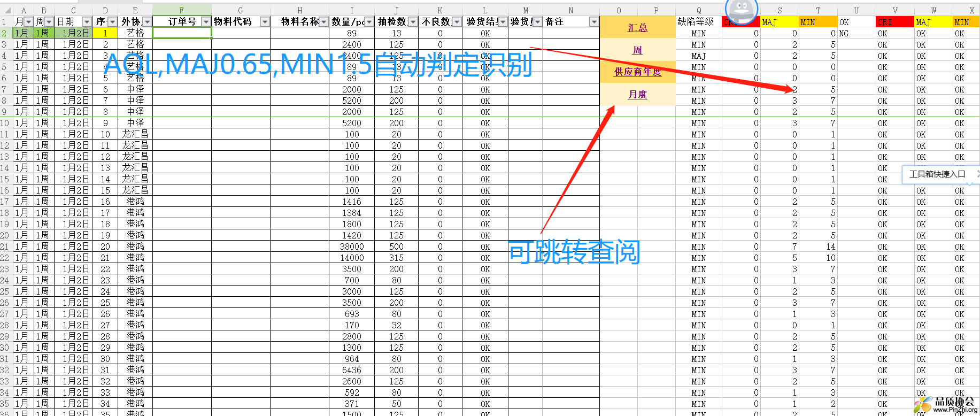Open the 物料名称 column filter dropdown
Image resolution: width=980 pixels, height=416 pixels.
(323, 21)
